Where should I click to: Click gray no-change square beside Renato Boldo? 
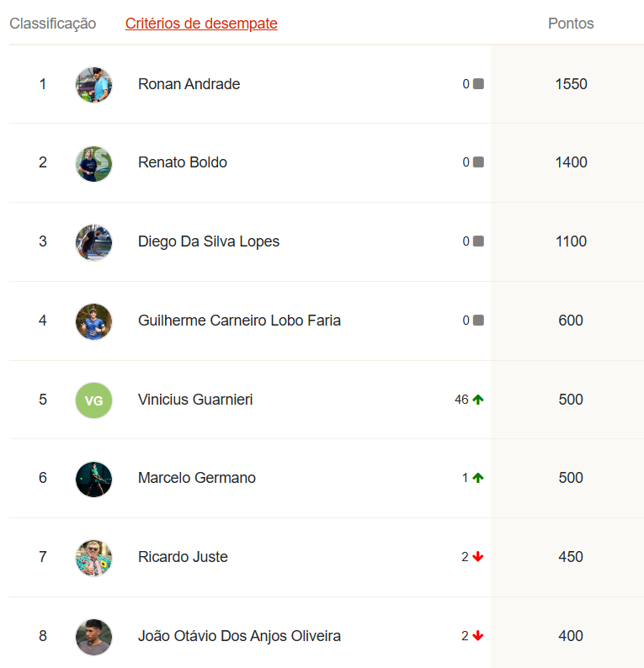pos(478,162)
